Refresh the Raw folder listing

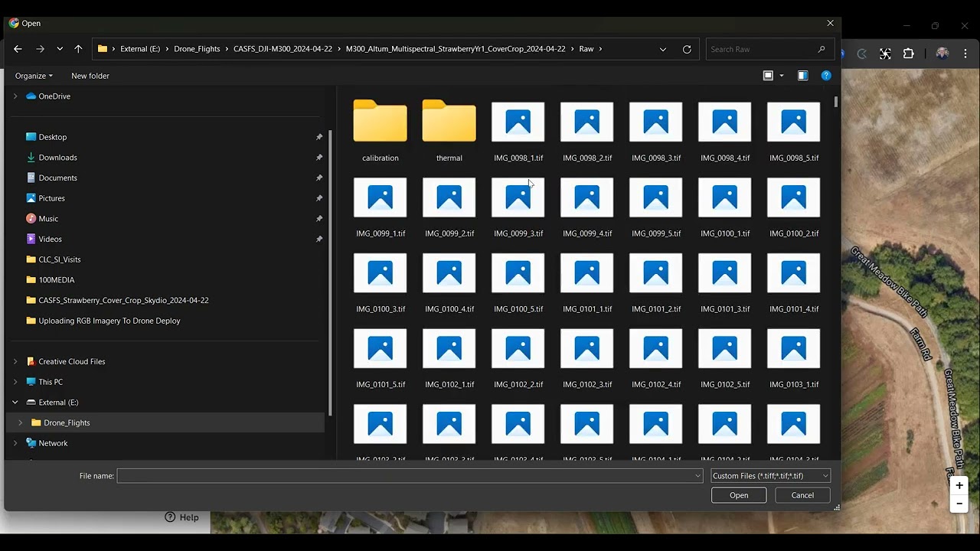point(687,49)
